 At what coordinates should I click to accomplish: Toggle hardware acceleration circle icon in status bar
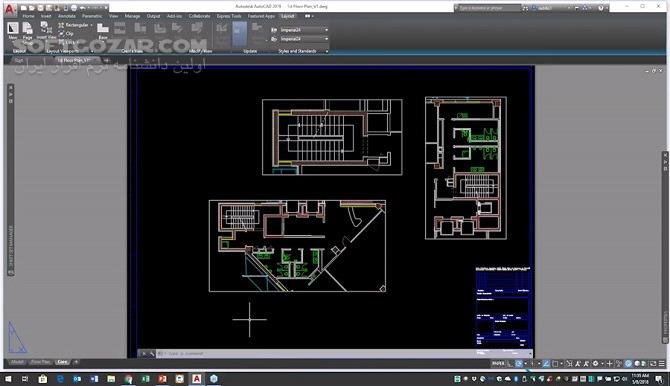pyautogui.click(x=628, y=364)
